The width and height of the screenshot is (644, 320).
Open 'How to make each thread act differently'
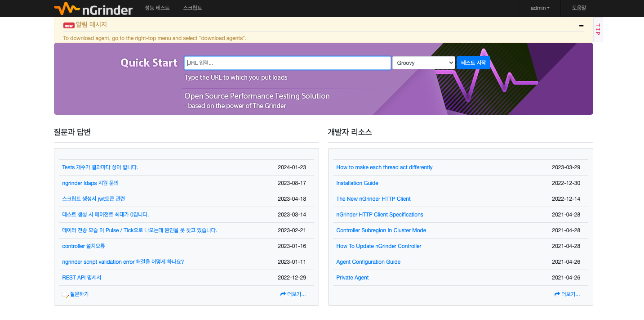pos(384,167)
